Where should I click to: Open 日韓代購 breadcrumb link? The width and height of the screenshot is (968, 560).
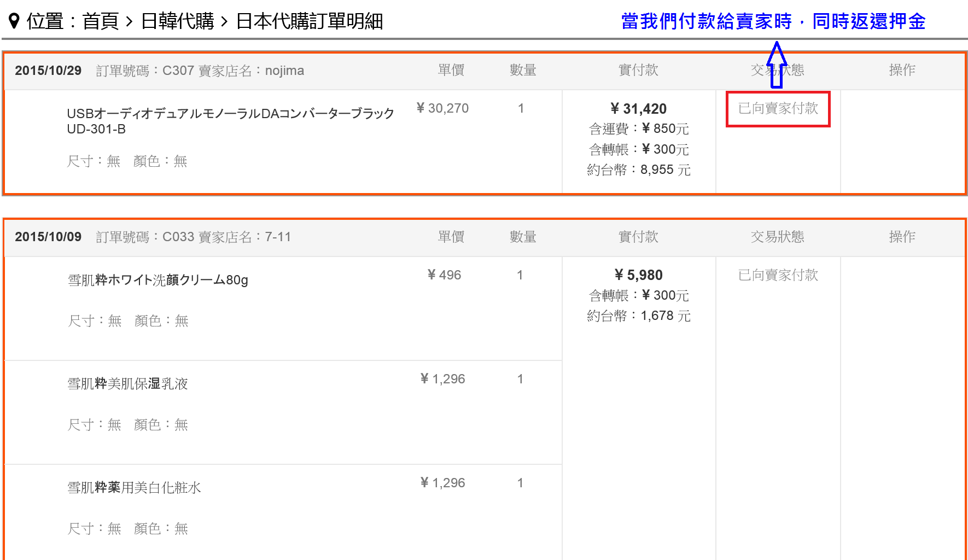(177, 21)
